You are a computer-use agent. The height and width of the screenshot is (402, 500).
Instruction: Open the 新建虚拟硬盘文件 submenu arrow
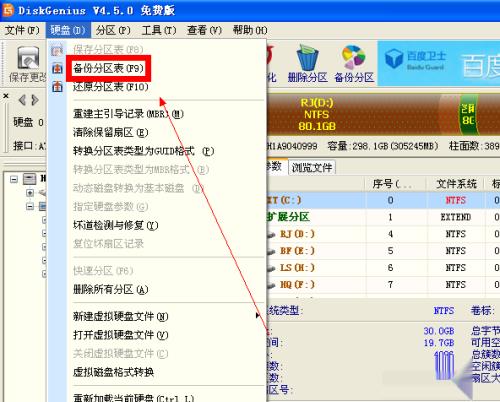pyautogui.click(x=258, y=316)
